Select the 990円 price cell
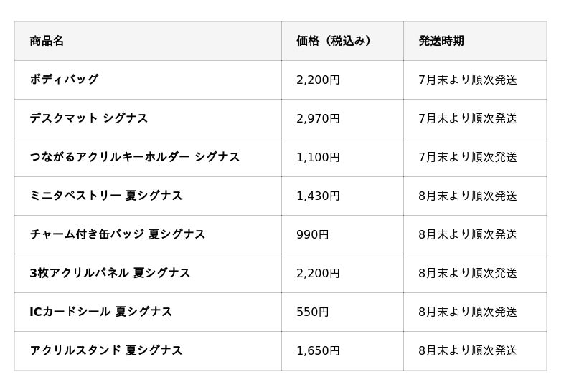Image resolution: width=574 pixels, height=392 pixels. (313, 234)
